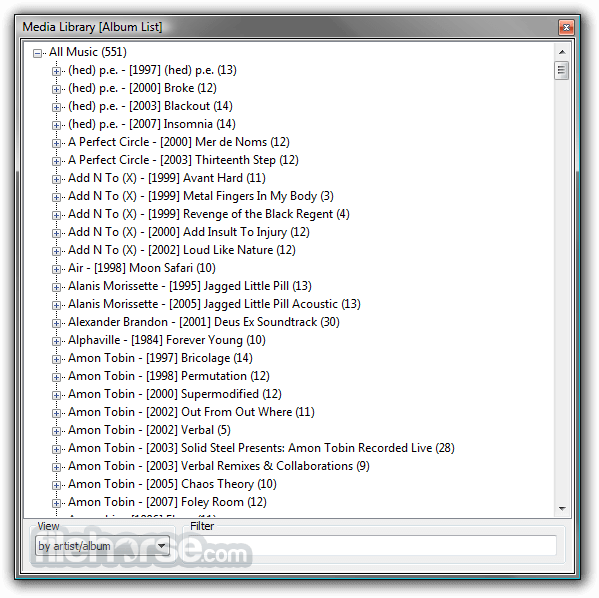Select "Alphaville - [1984] Forever Young (10)"
The width and height of the screenshot is (599, 598).
(x=167, y=340)
